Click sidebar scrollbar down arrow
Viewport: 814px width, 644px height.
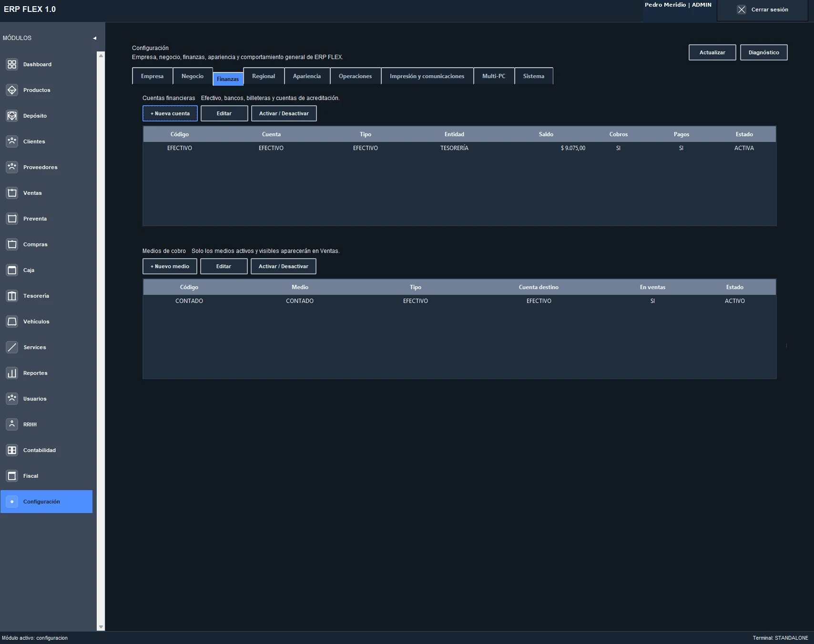click(101, 627)
